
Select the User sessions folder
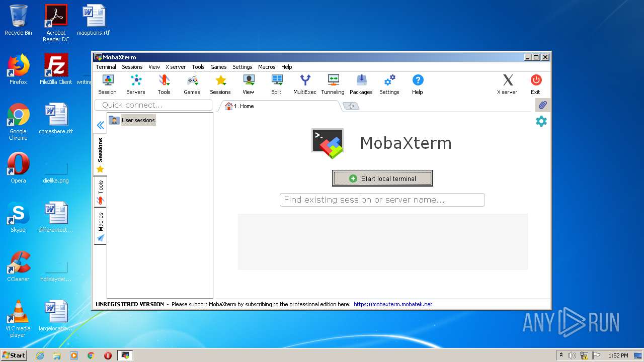pos(132,120)
